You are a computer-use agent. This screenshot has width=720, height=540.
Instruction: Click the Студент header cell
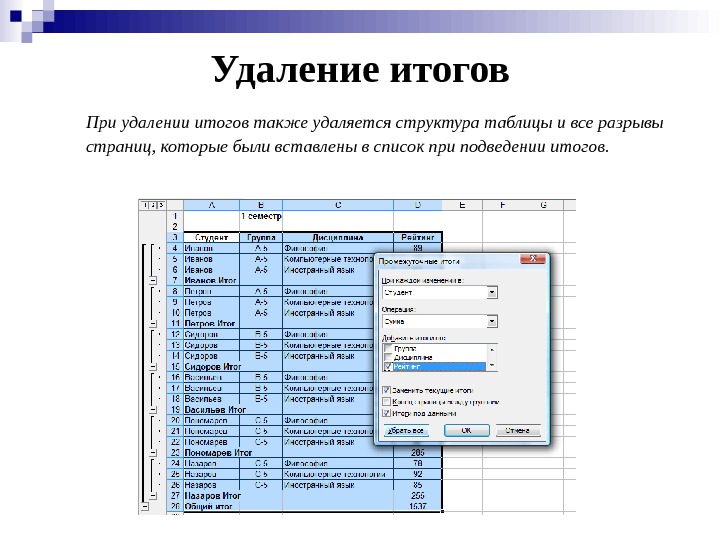[212, 237]
